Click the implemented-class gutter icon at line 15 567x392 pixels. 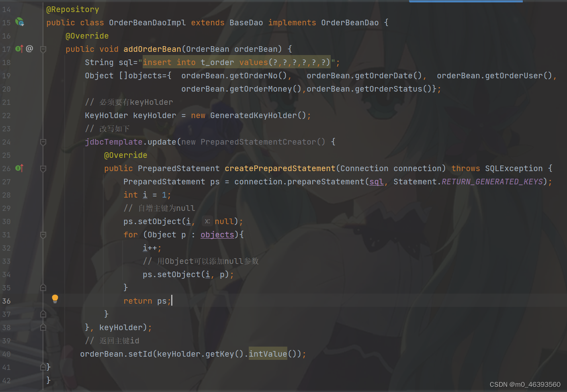coord(19,22)
